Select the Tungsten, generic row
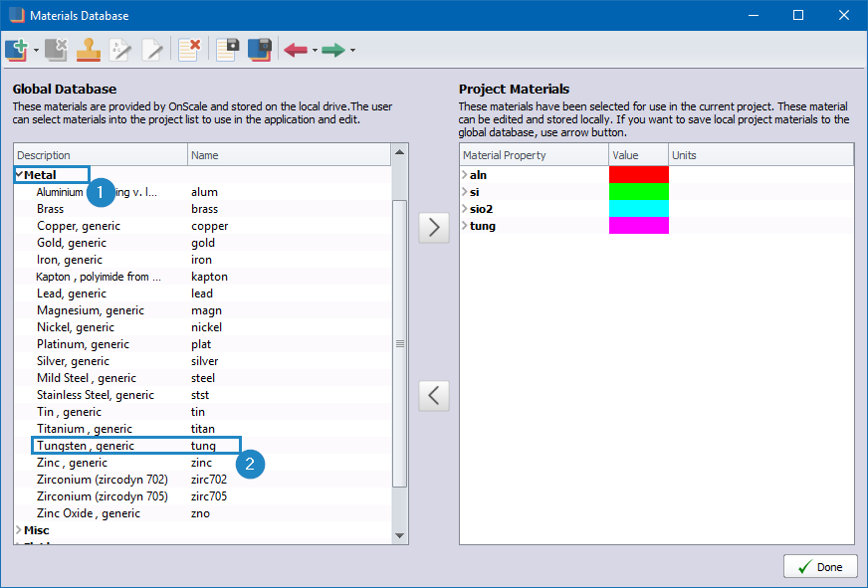This screenshot has height=588, width=868. pyautogui.click(x=203, y=446)
